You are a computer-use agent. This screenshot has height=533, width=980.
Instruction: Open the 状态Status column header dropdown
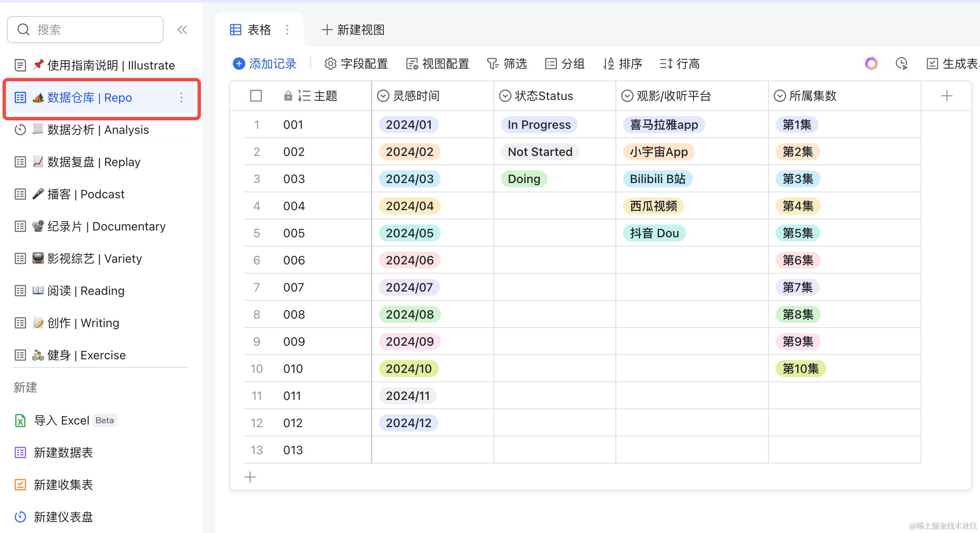tap(504, 96)
